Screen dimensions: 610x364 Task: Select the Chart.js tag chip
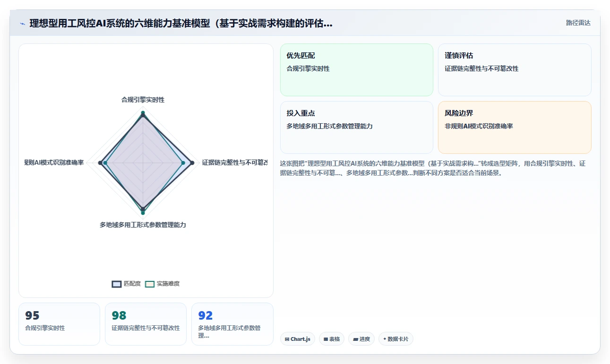297,339
